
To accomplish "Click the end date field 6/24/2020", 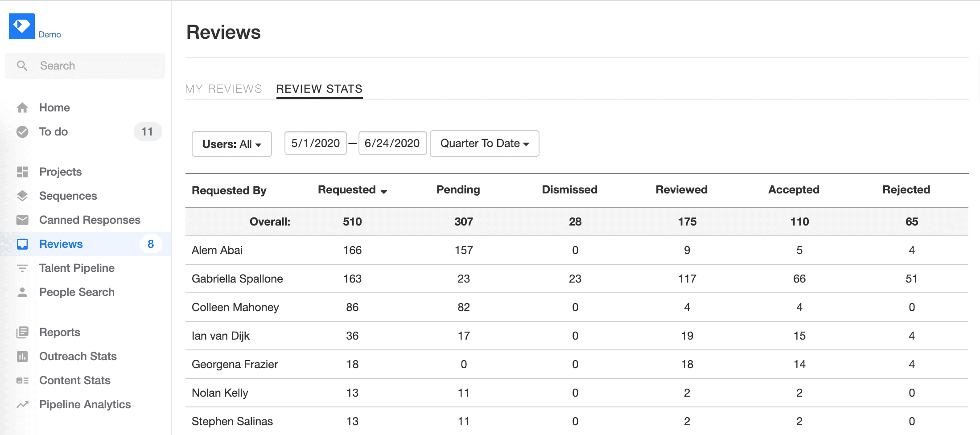I will click(392, 144).
